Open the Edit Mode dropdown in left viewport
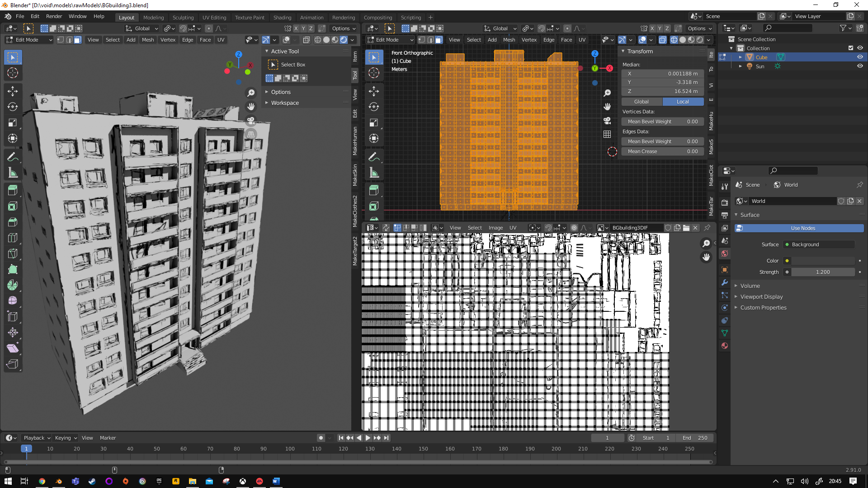 click(29, 40)
